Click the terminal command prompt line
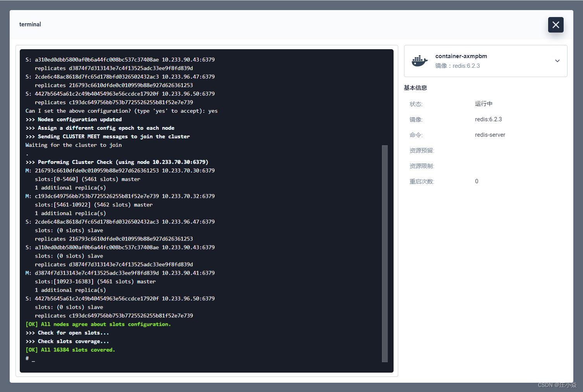 (30, 358)
